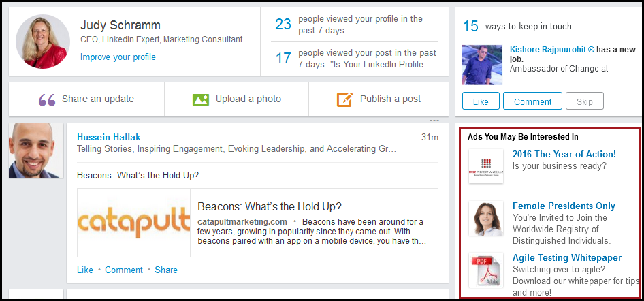
Task: Click Kishore Rajpuurohit's photo thumbnail
Action: [482, 65]
